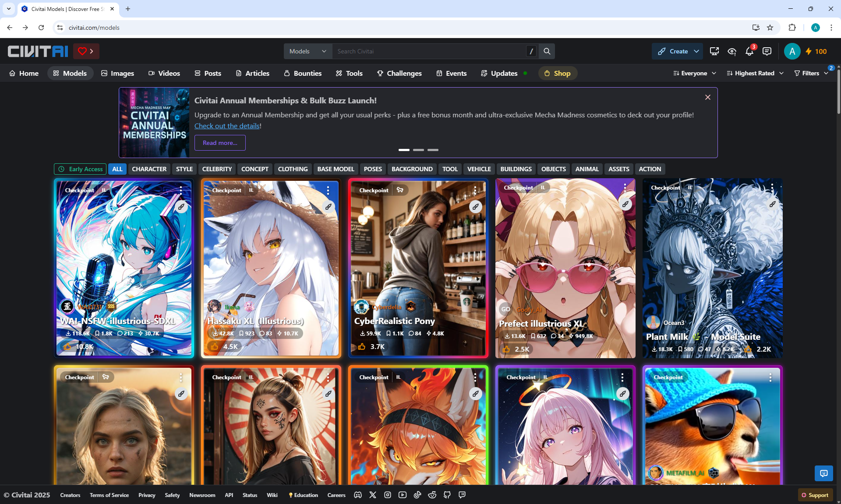Click the second banner carousel indicator

[x=418, y=150]
